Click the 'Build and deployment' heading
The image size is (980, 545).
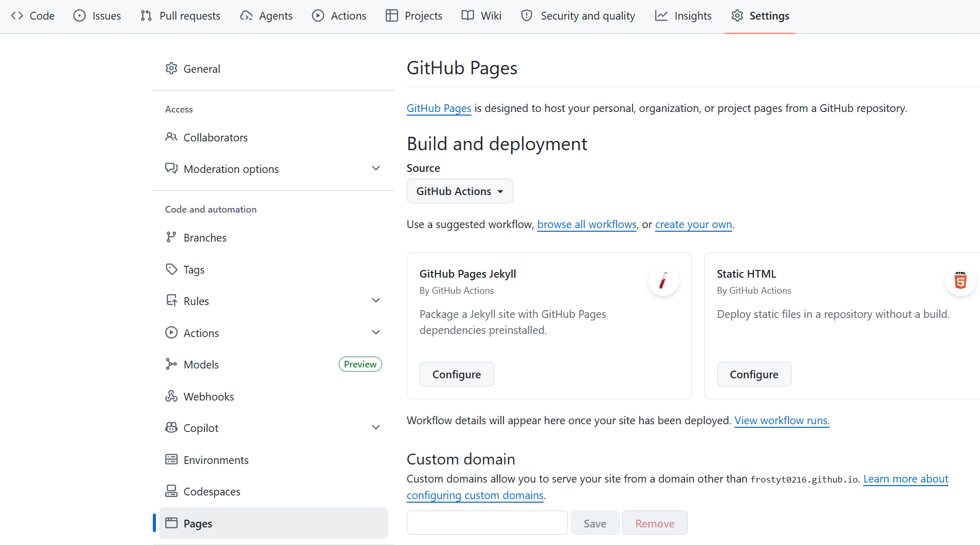pyautogui.click(x=497, y=143)
